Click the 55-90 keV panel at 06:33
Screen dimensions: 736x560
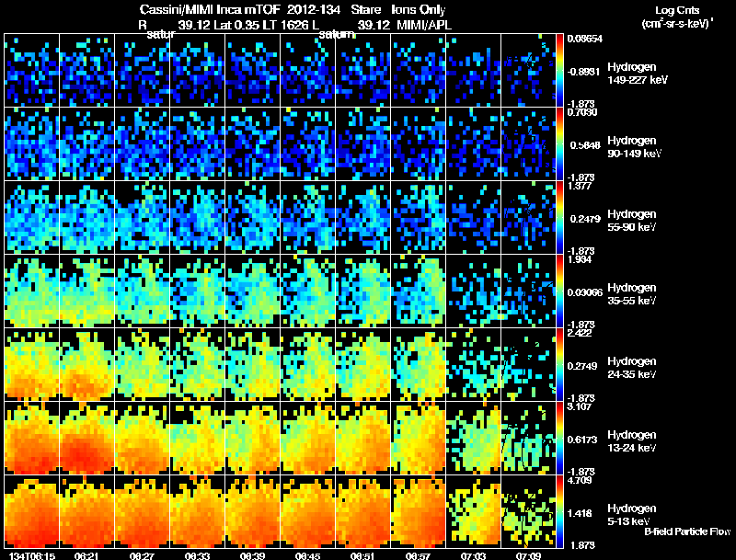198,218
